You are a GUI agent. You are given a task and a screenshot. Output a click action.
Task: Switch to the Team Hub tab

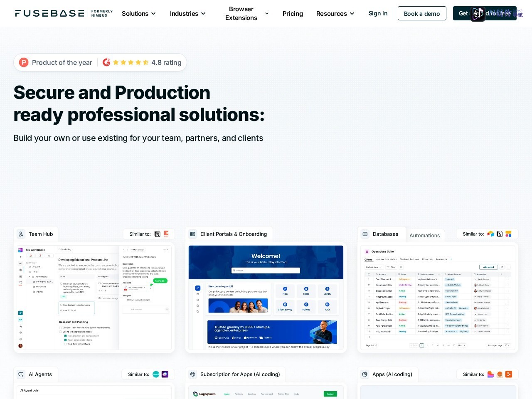click(x=36, y=234)
